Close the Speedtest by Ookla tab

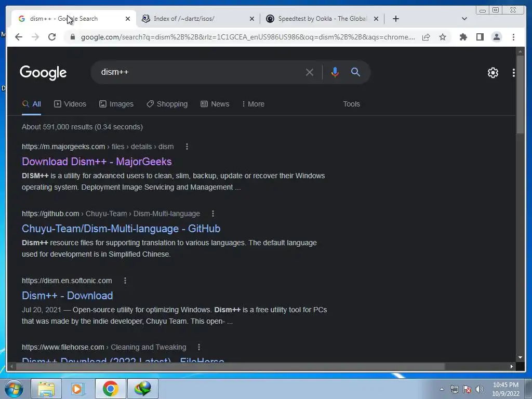(x=376, y=19)
